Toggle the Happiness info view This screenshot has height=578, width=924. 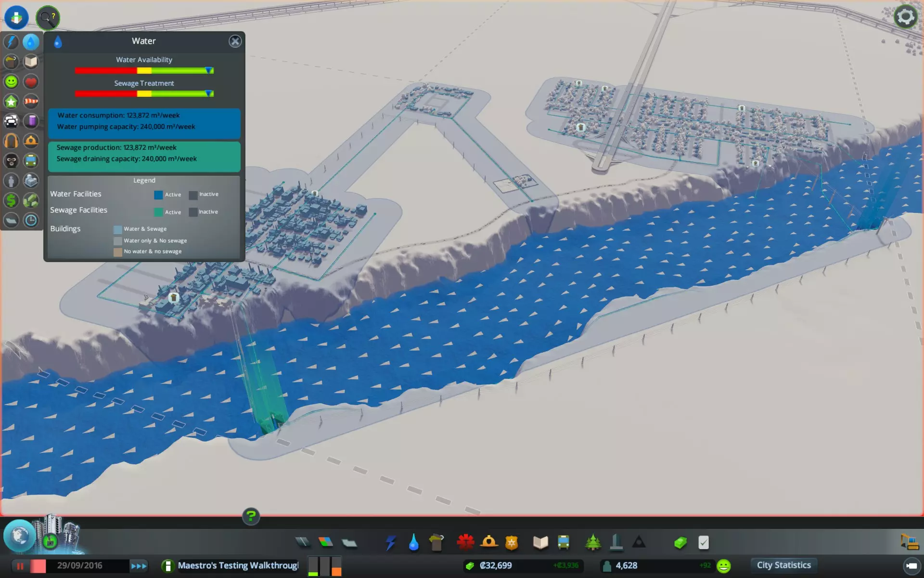point(11,81)
